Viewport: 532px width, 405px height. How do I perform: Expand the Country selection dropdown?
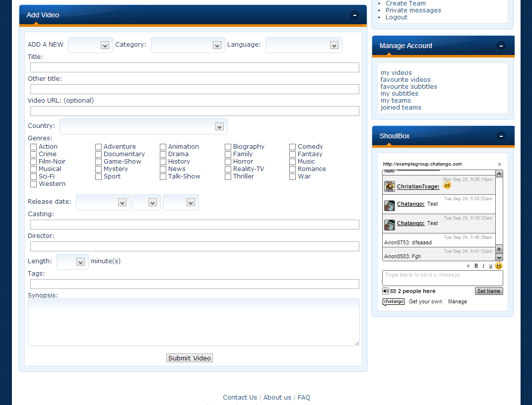tap(219, 126)
